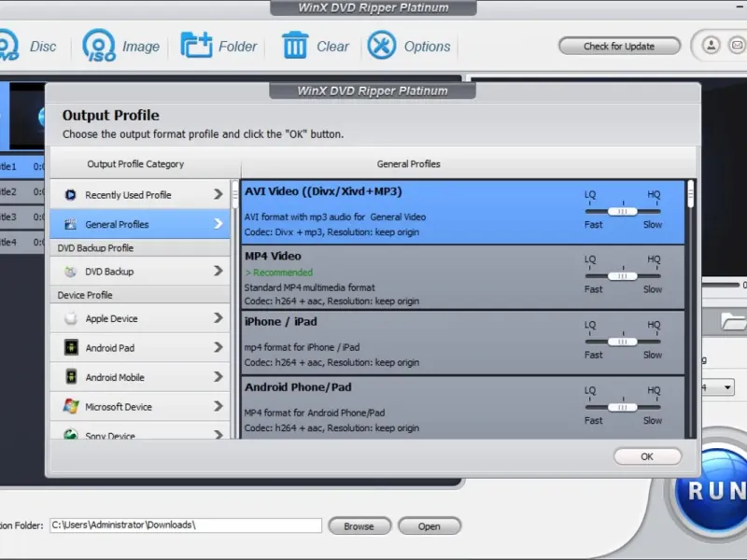Select Title2 row in main window
This screenshot has width=747, height=560.
[21, 191]
